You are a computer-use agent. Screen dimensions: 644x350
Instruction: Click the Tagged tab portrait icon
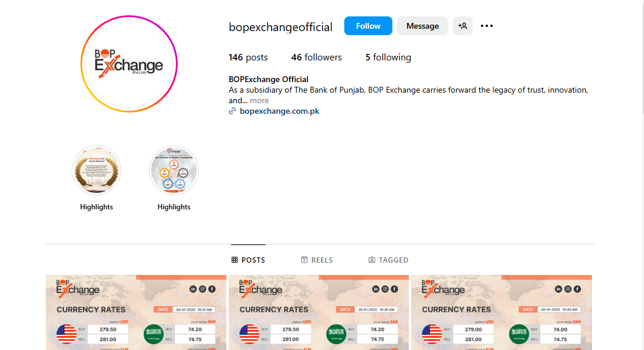click(372, 260)
